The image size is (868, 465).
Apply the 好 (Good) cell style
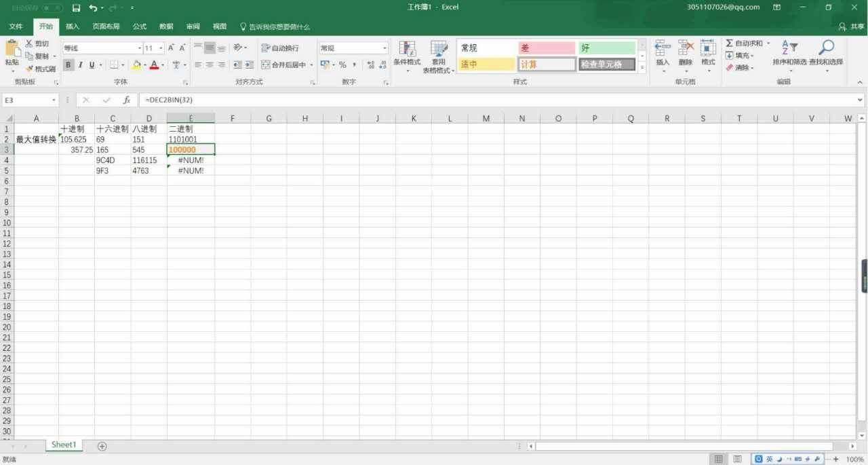[607, 48]
